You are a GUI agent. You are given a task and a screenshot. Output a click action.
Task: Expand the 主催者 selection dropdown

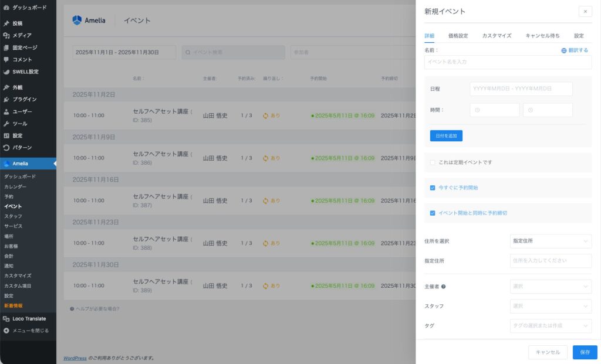(550, 287)
